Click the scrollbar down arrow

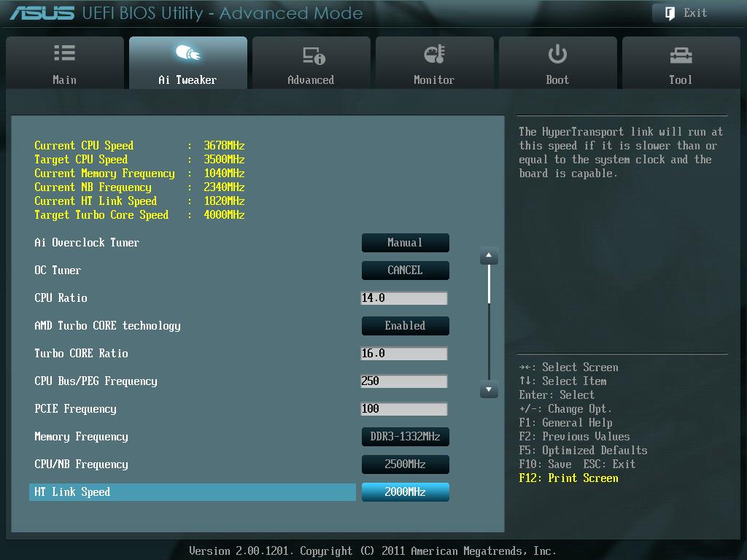coord(489,389)
